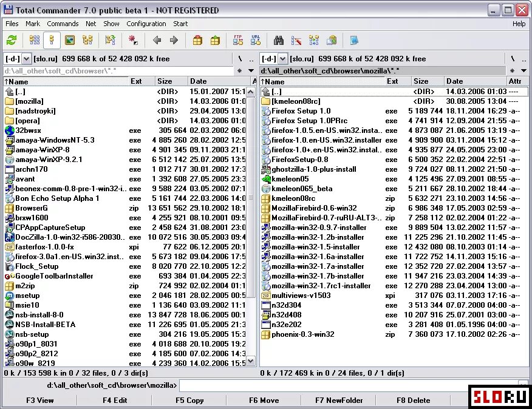Click the F3 View button
This screenshot has width=532, height=409.
(39, 401)
